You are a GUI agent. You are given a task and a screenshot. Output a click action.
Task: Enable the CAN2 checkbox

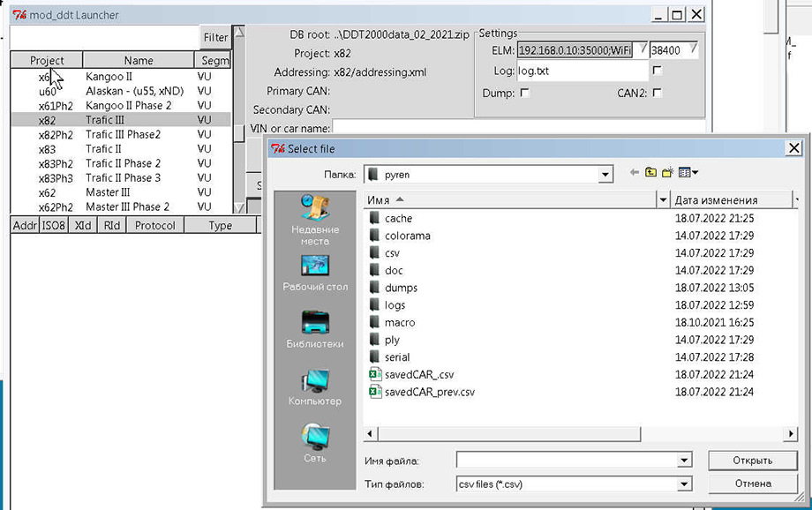[x=657, y=93]
